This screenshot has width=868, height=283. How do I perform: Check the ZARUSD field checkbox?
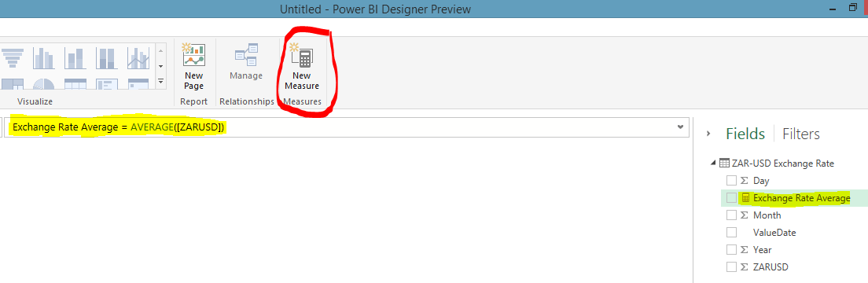pos(731,266)
